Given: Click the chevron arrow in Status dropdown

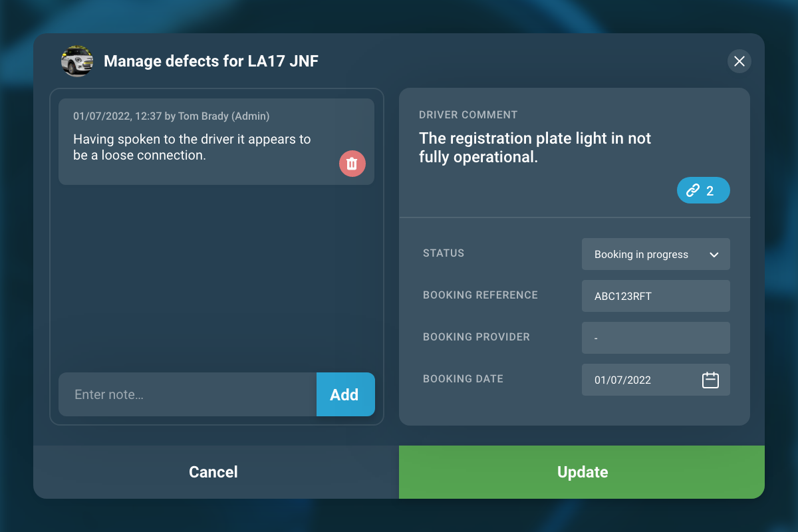Looking at the screenshot, I should [714, 255].
